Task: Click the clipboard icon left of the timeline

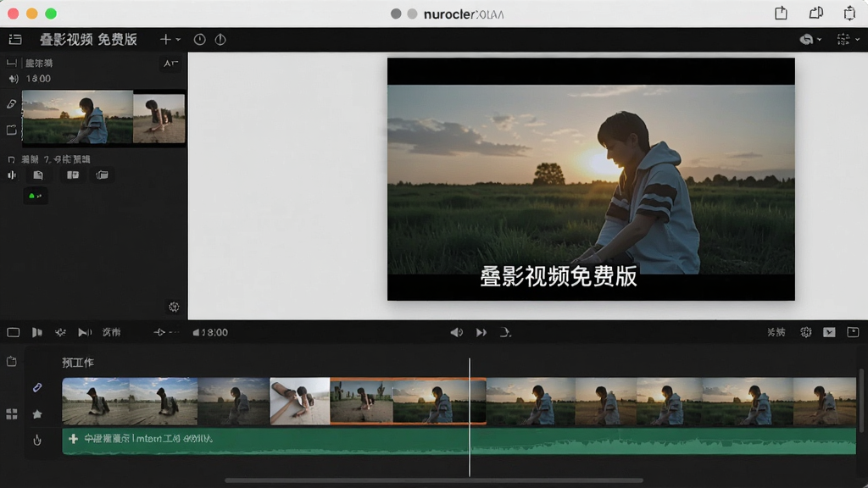Action: [12, 362]
